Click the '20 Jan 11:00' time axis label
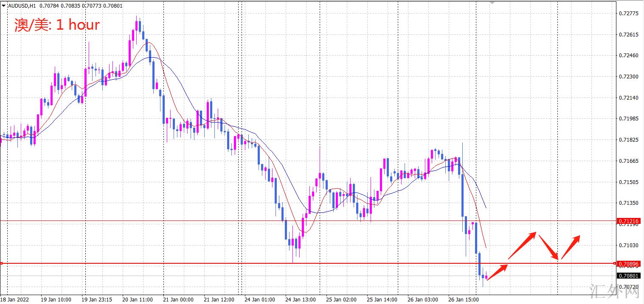This screenshot has height=304, width=644. [x=138, y=299]
